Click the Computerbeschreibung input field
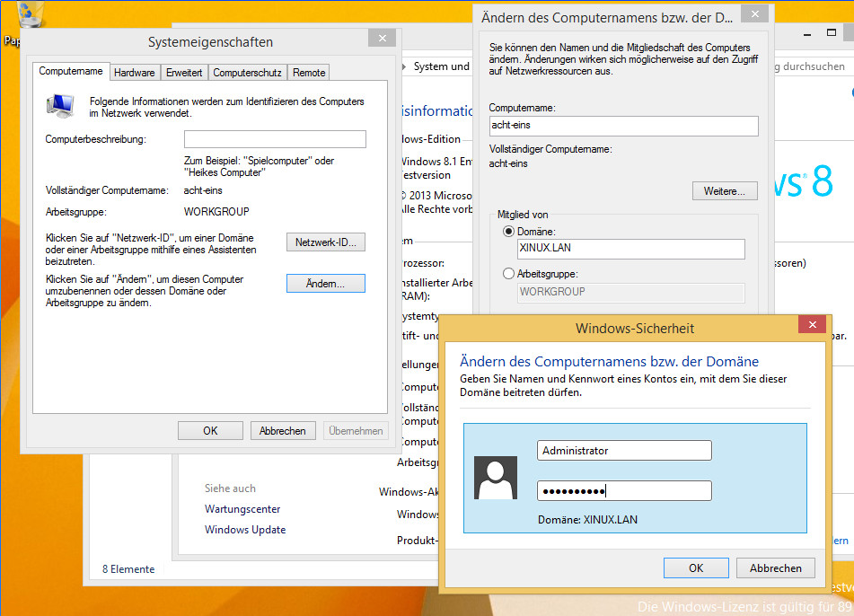This screenshot has width=854, height=616. [273, 139]
